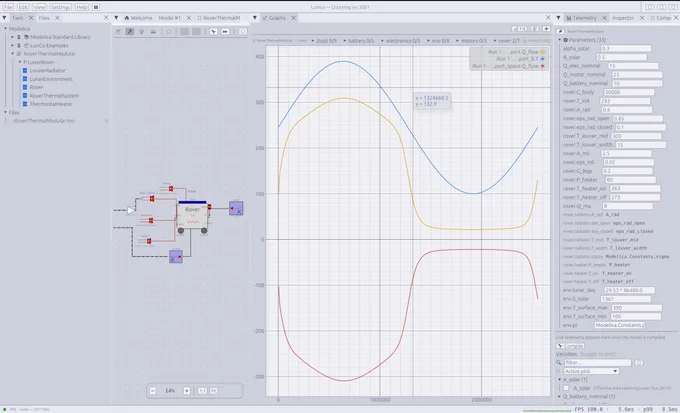Open RoverThermalModular.mo file entry
680x413 pixels.
click(x=44, y=121)
